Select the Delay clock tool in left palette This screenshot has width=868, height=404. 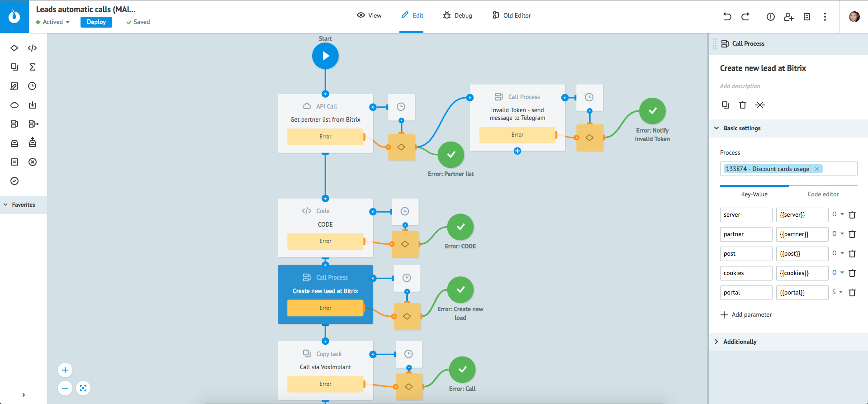tap(32, 86)
